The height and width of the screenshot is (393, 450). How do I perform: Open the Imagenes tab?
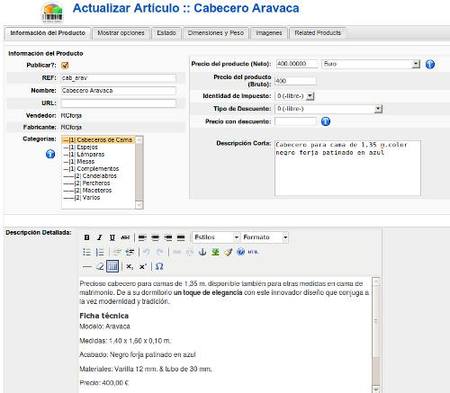pyautogui.click(x=269, y=33)
